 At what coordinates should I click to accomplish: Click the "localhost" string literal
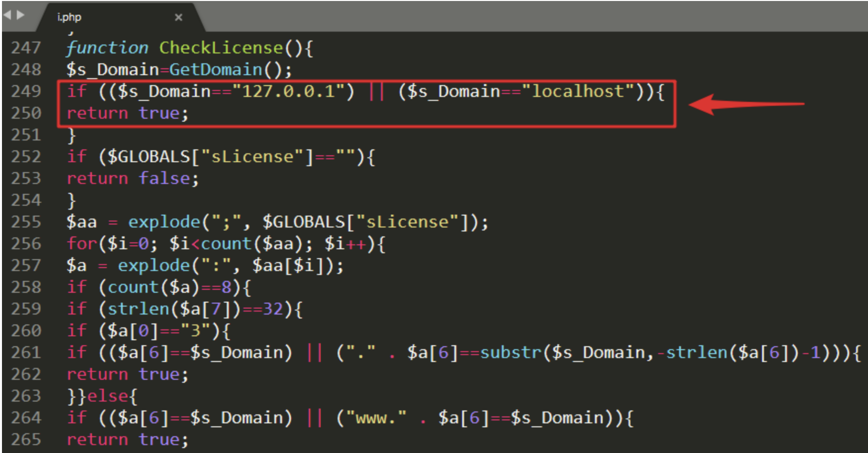pyautogui.click(x=578, y=91)
